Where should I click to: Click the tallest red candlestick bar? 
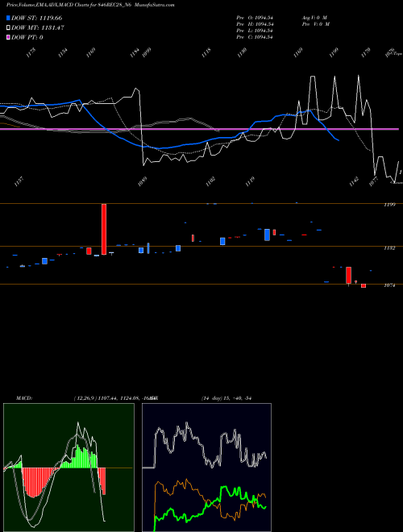[x=104, y=229]
